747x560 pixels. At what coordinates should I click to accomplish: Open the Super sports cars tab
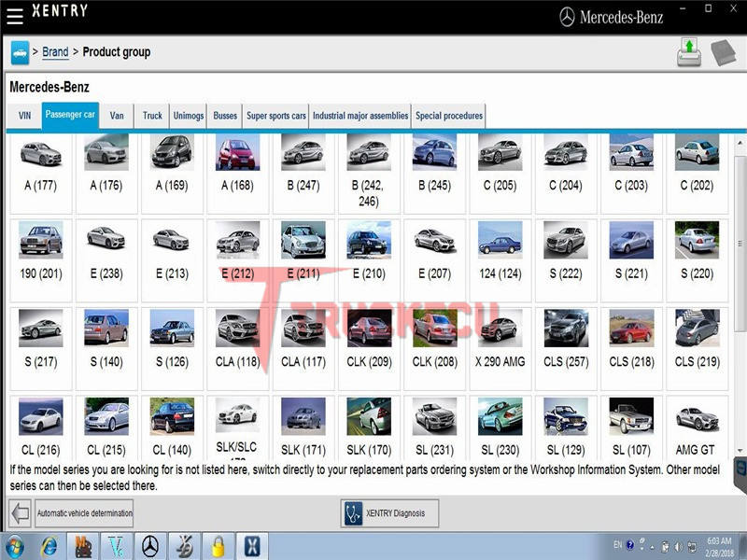coord(275,116)
